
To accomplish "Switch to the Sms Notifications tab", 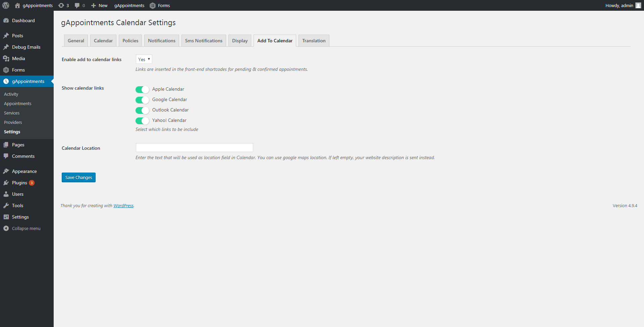I will (204, 41).
